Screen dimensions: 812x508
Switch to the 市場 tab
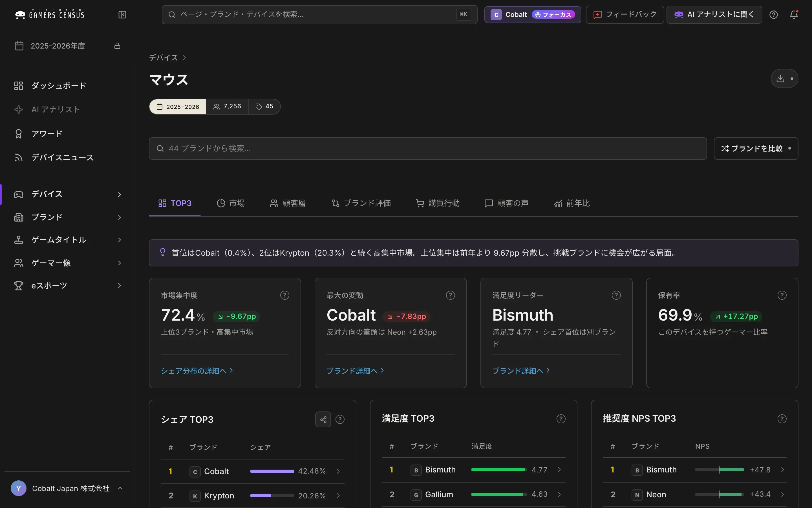click(231, 203)
